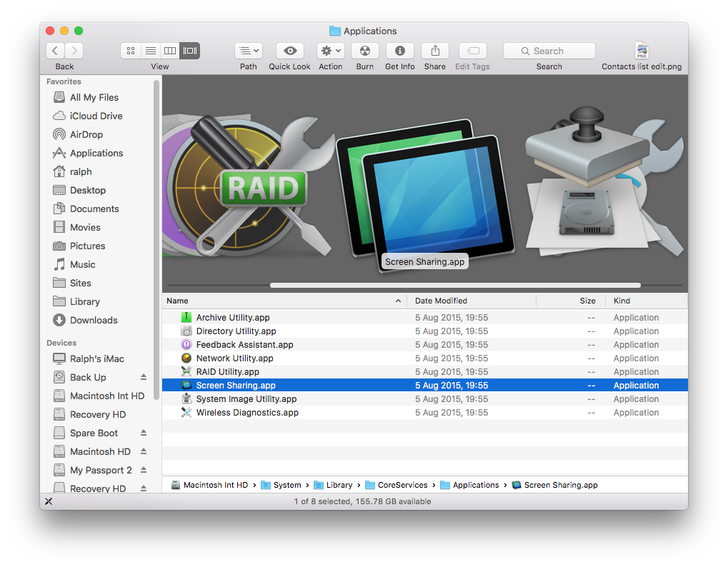Click the Get Info toolbar icon
The width and height of the screenshot is (728, 567).
[x=399, y=51]
